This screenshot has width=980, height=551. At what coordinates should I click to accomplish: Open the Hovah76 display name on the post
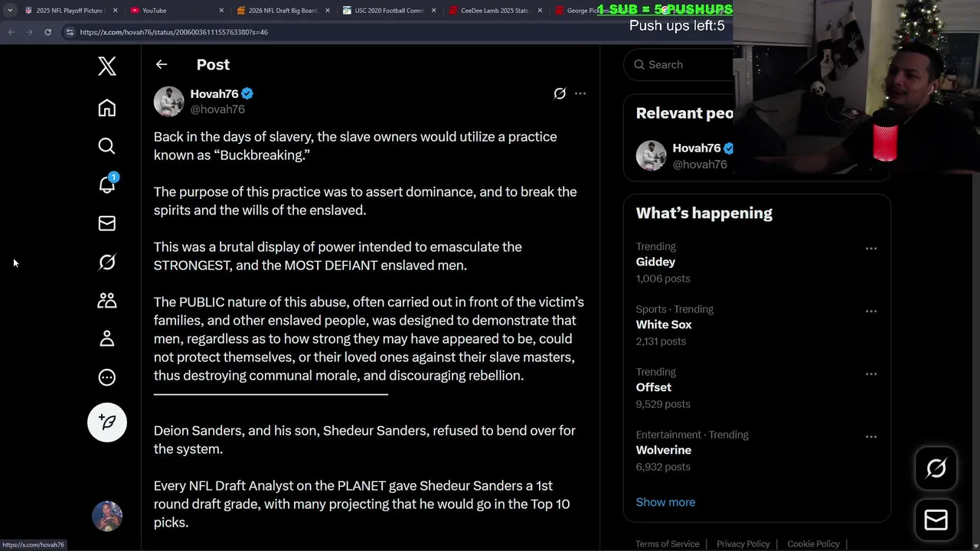click(214, 94)
